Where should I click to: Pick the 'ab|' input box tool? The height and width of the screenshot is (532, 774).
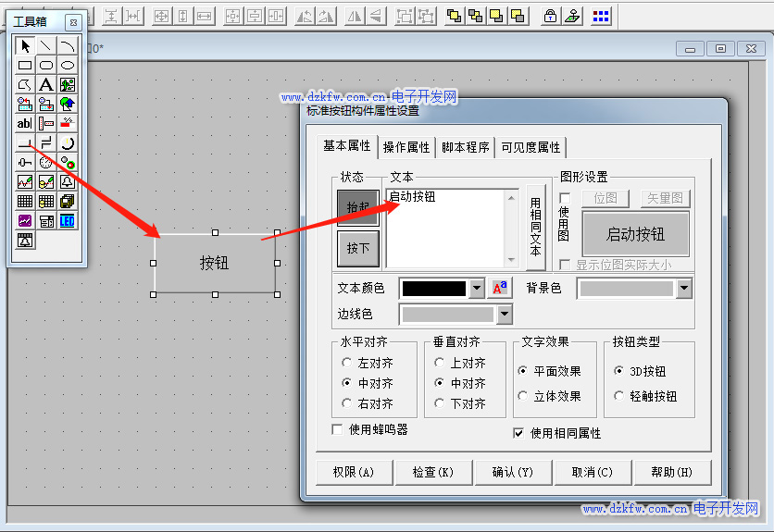25,124
